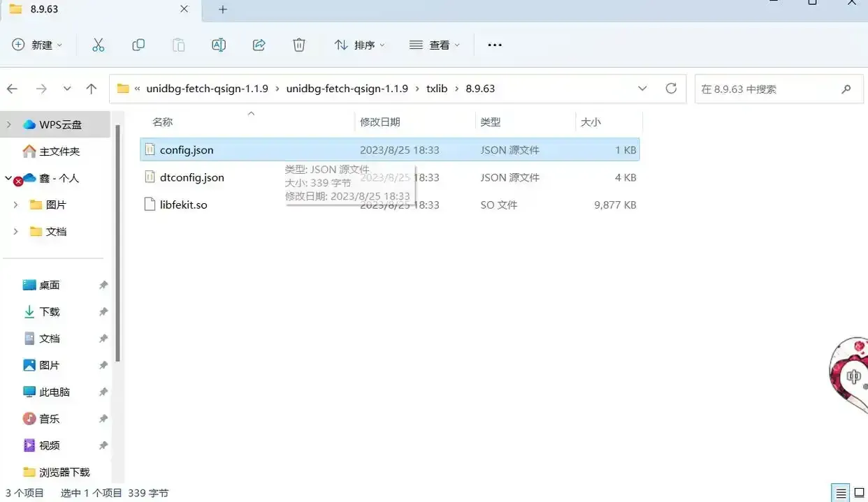Viewport: 868px width, 502px height.
Task: Switch to large thumbnails view icon
Action: tap(860, 492)
